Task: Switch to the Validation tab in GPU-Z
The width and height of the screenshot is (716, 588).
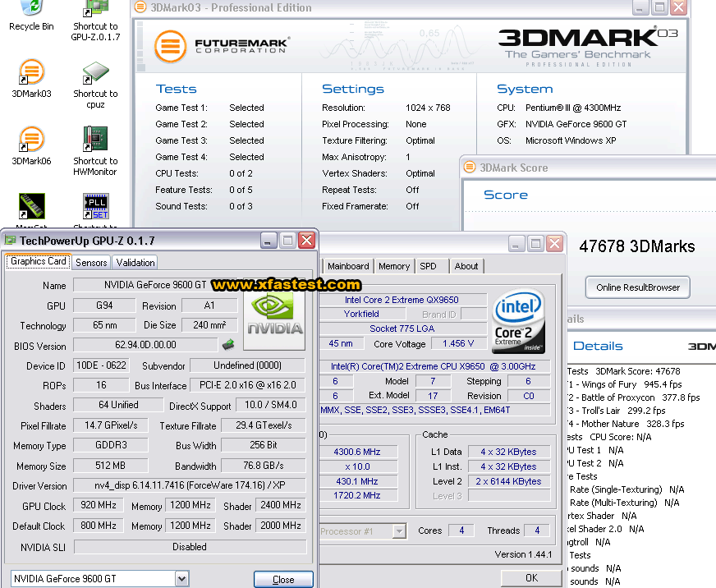Action: click(135, 262)
